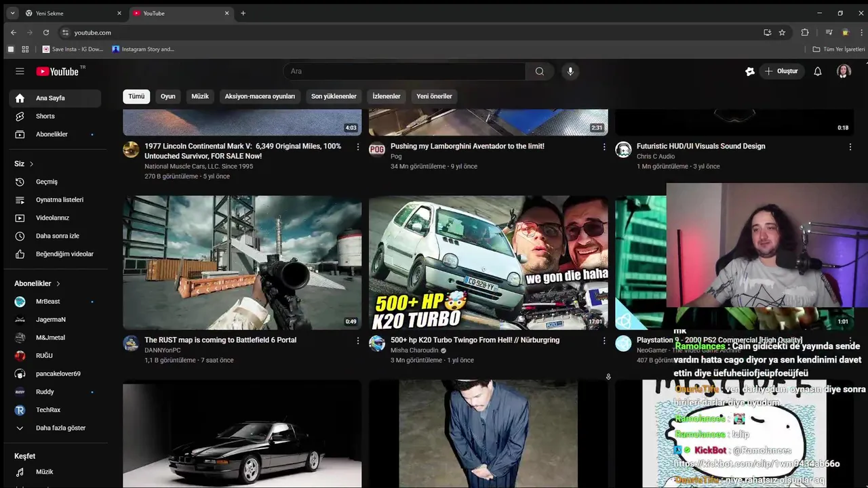
Task: Click the search magnifier button
Action: point(540,71)
